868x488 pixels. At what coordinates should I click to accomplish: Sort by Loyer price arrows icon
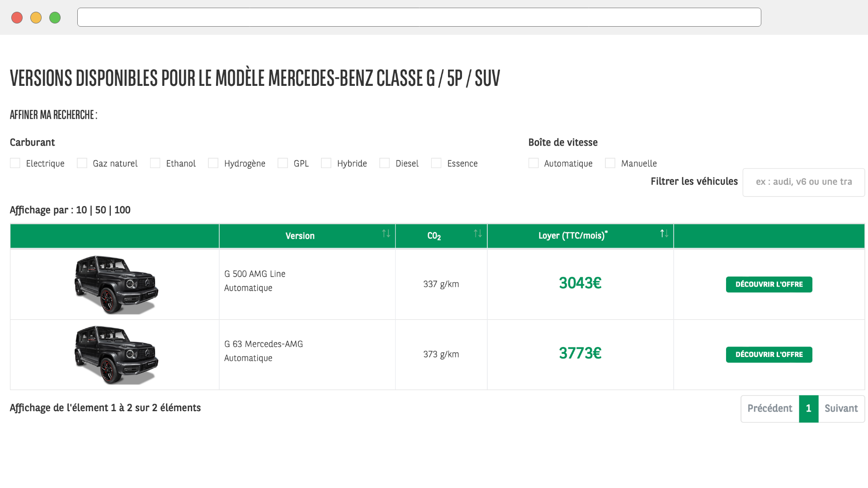(664, 234)
